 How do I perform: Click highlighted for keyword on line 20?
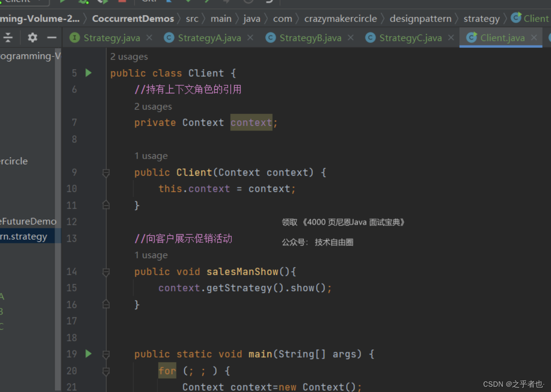point(167,370)
